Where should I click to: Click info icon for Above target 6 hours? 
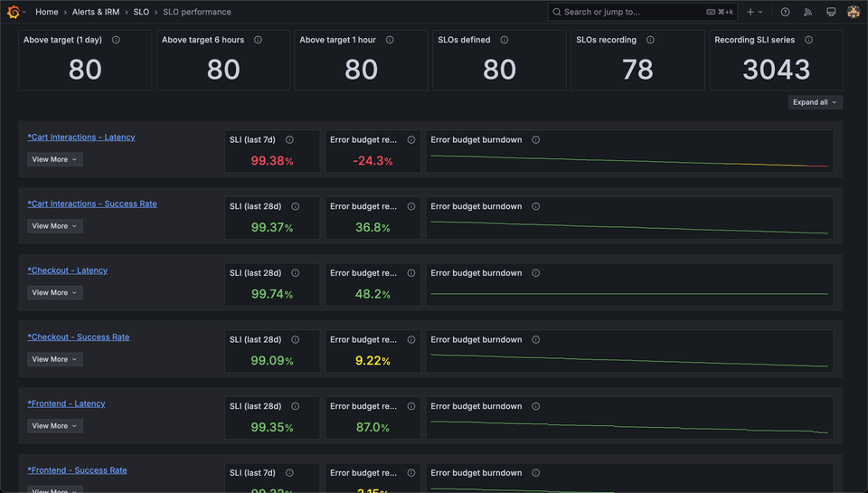click(x=258, y=40)
